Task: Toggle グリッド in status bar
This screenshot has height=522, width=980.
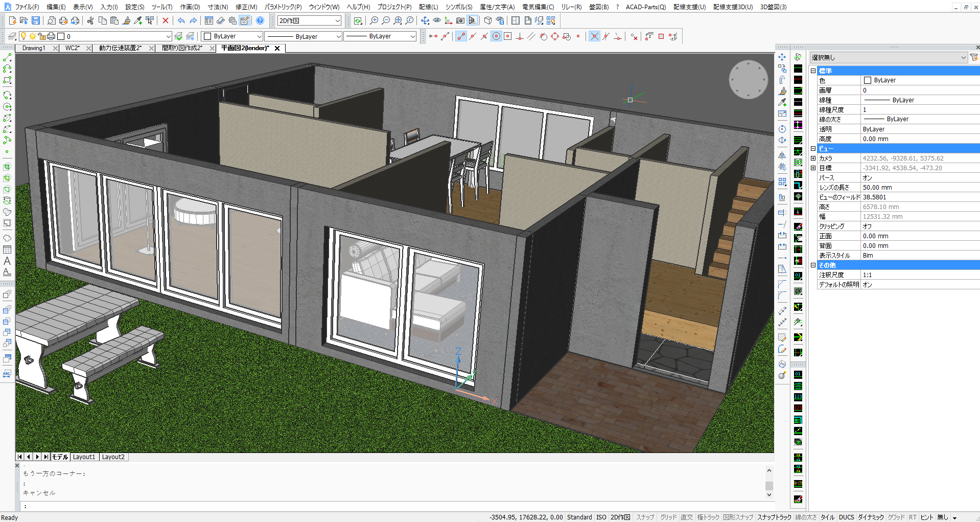Action: coord(668,517)
